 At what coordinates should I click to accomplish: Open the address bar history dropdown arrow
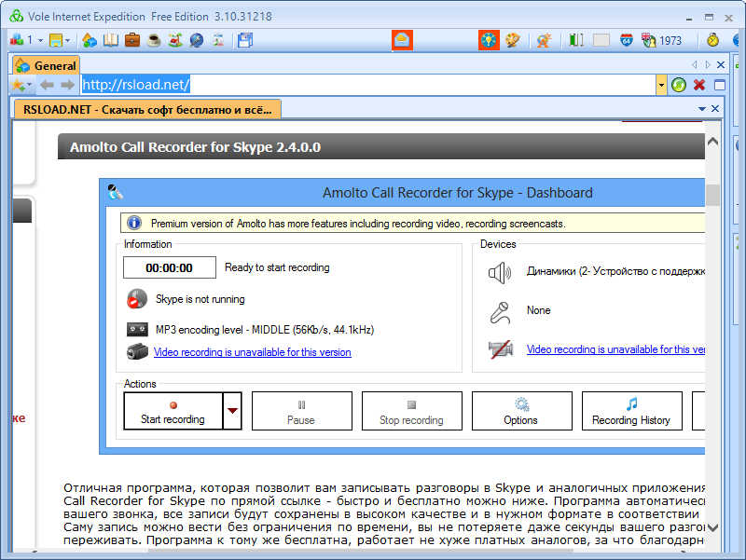point(662,85)
